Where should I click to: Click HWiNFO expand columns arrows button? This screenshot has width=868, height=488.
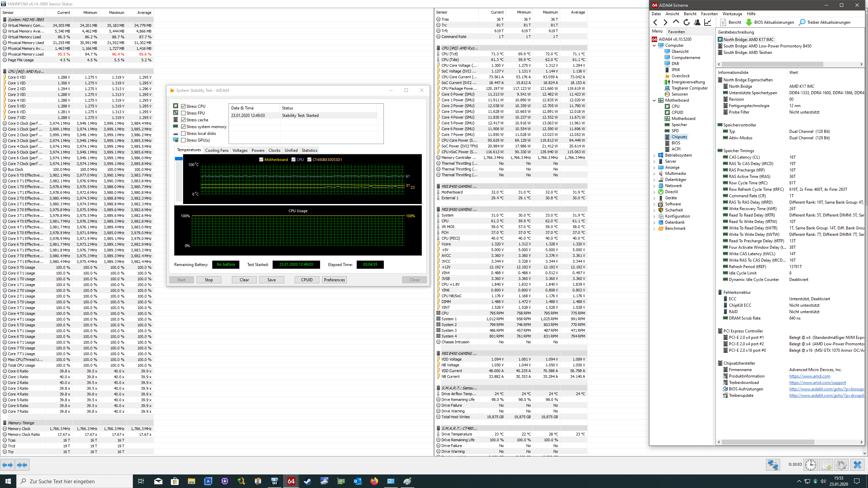(x=8, y=465)
